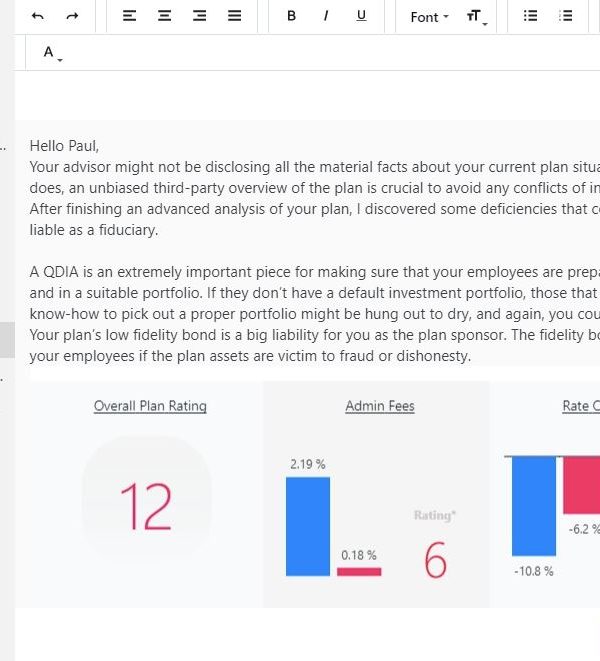Toggle italic formatting

coord(326,16)
